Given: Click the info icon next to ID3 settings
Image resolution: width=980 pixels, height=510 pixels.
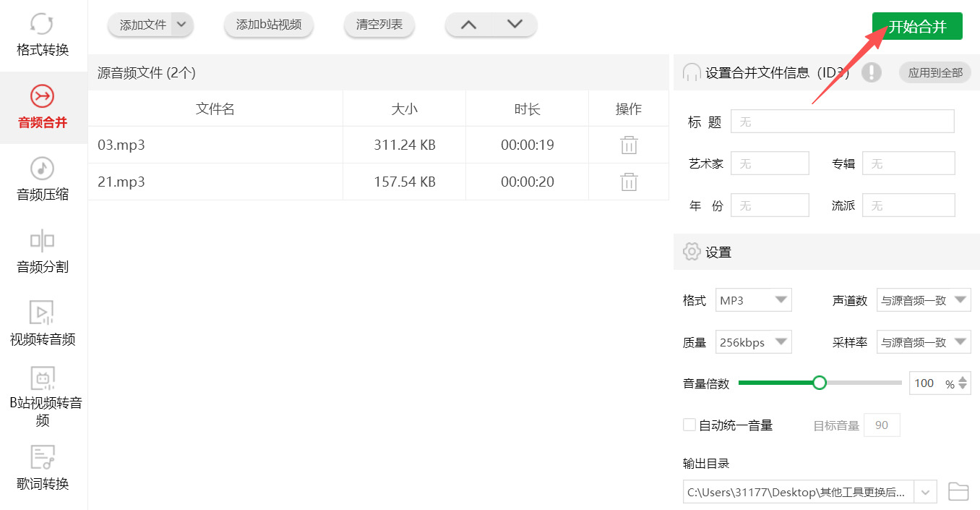Looking at the screenshot, I should (871, 72).
